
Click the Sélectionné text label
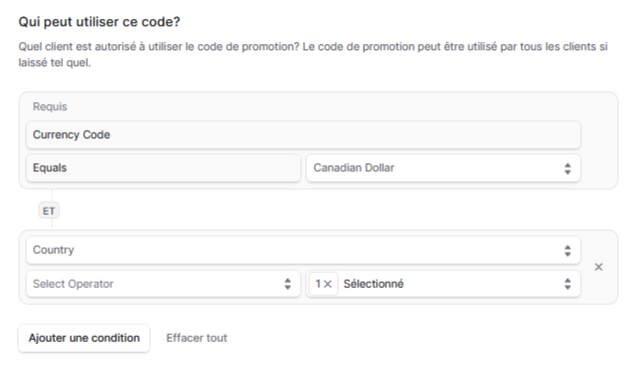[374, 284]
